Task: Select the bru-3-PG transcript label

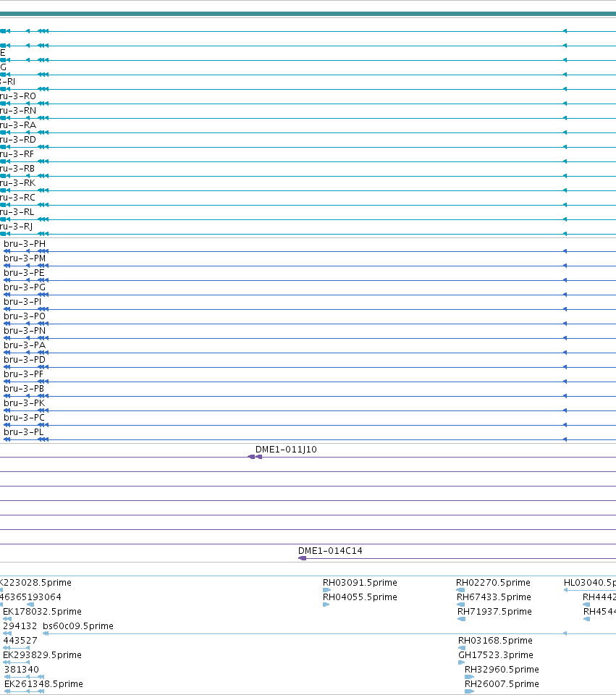Action: click(25, 287)
